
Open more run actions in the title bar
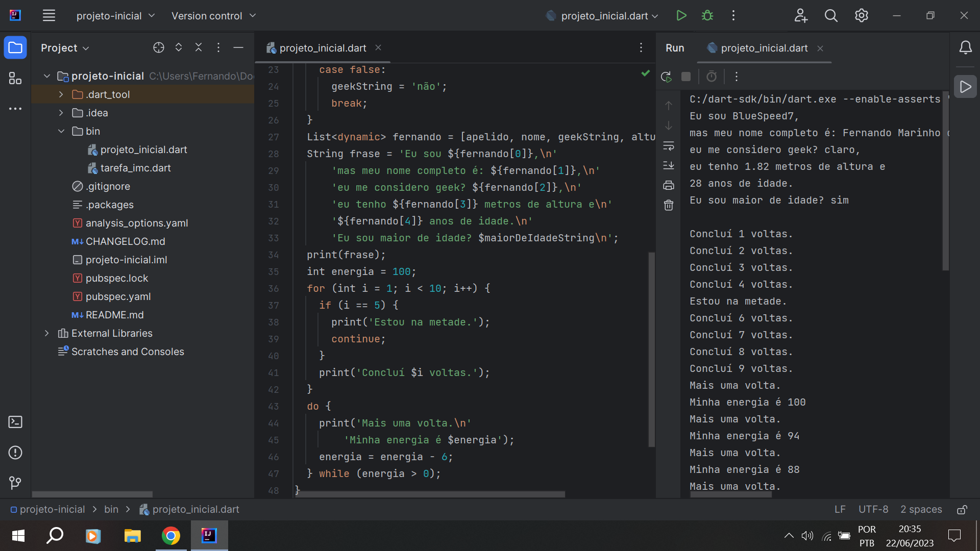pyautogui.click(x=733, y=16)
